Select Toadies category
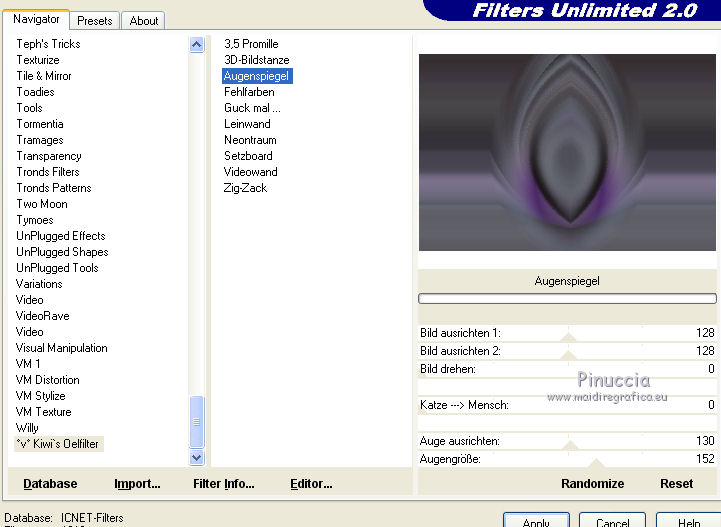 [x=35, y=92]
